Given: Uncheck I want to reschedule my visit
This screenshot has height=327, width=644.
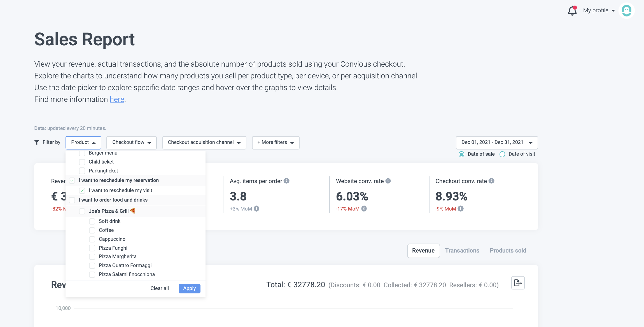Looking at the screenshot, I should [82, 190].
